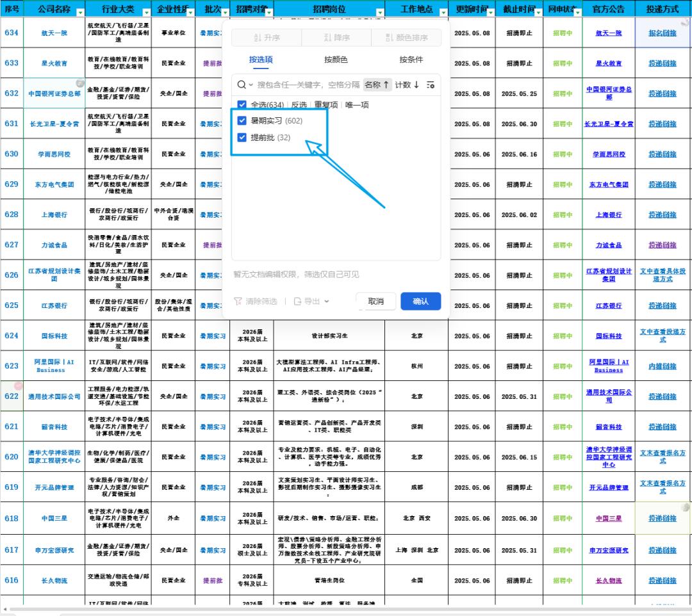Select deadline cell 2025.06.30 in row 631
This screenshot has width=692, height=616.
point(519,124)
